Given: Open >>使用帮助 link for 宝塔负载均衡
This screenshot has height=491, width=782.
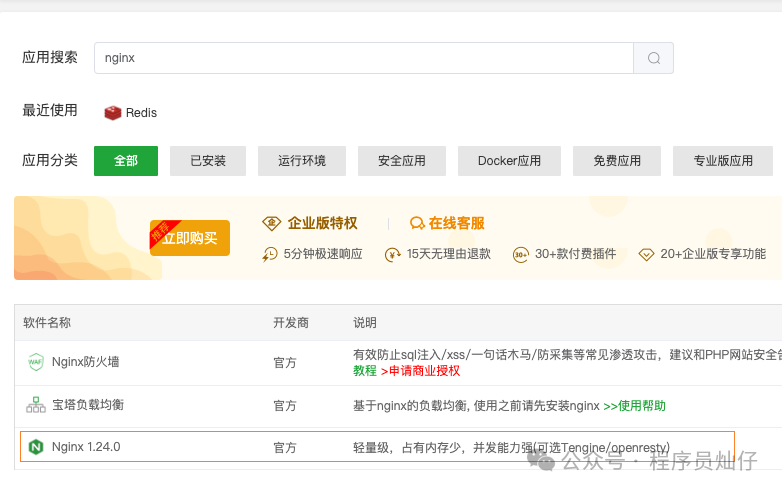Looking at the screenshot, I should 634,406.
